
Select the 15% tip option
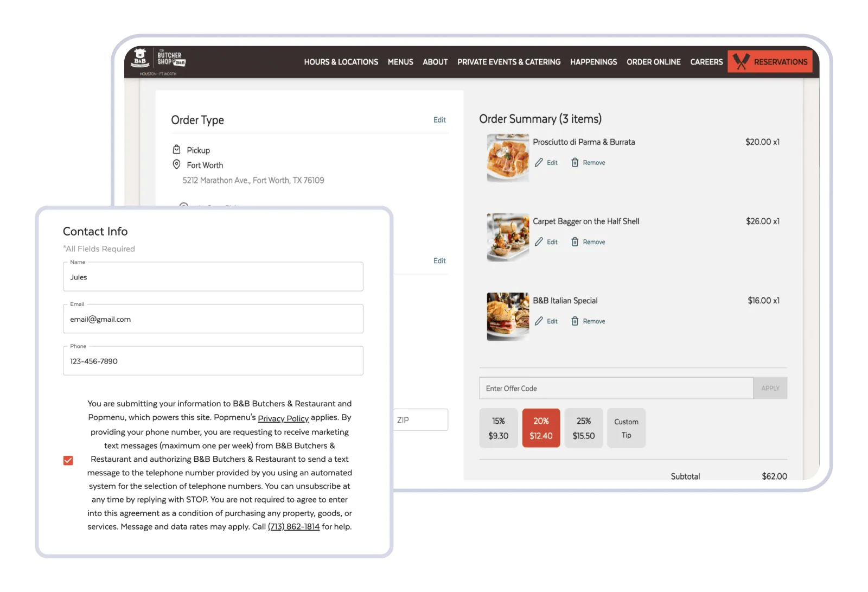click(x=498, y=428)
